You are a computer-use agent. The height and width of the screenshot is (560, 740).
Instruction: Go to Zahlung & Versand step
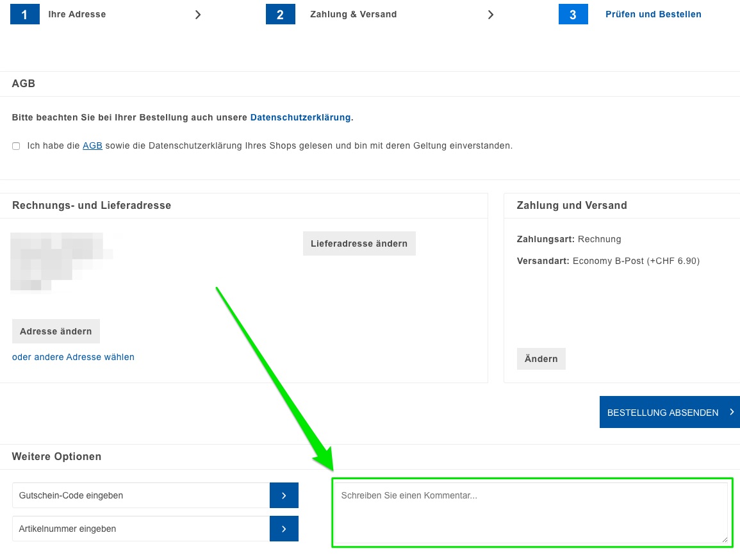coord(353,14)
